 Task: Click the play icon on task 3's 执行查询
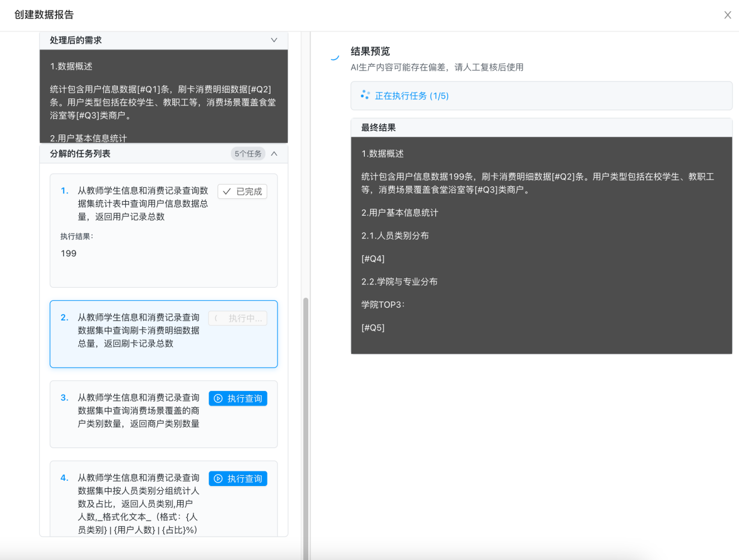click(218, 399)
